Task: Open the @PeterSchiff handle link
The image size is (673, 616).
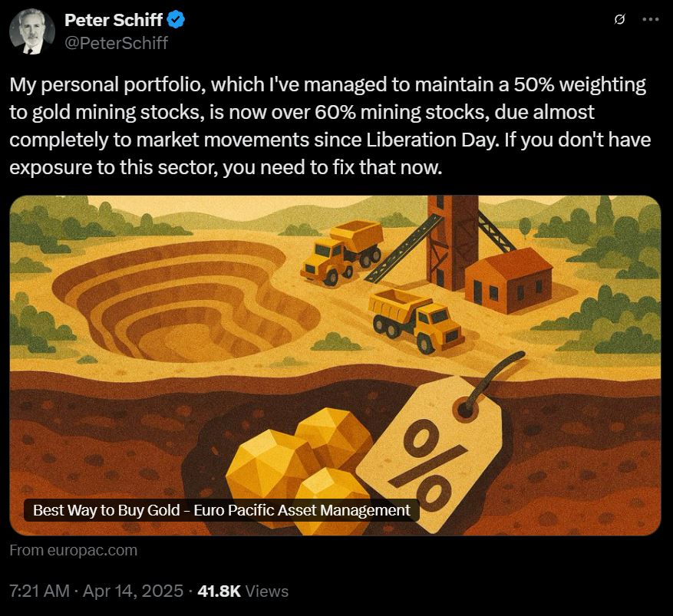Action: point(116,43)
